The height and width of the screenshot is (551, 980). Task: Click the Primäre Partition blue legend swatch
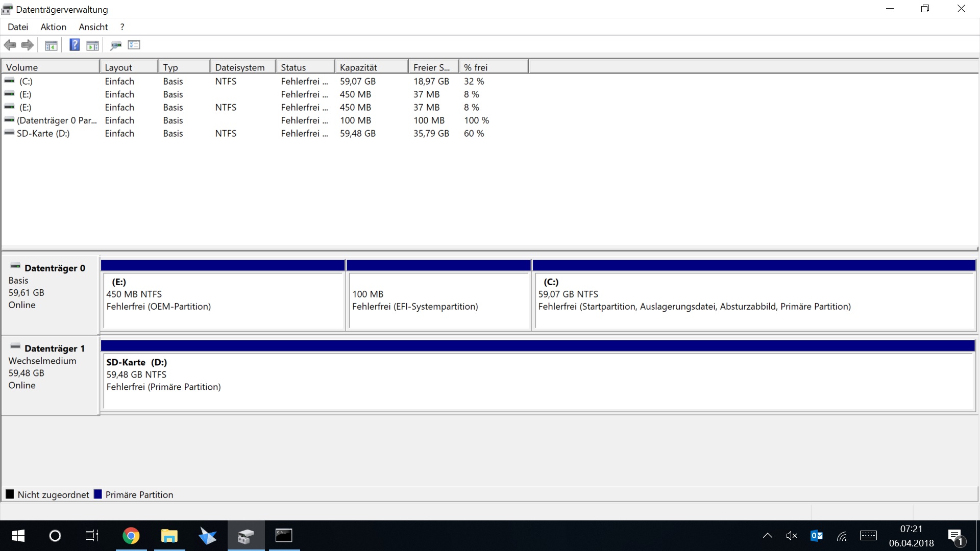click(98, 494)
